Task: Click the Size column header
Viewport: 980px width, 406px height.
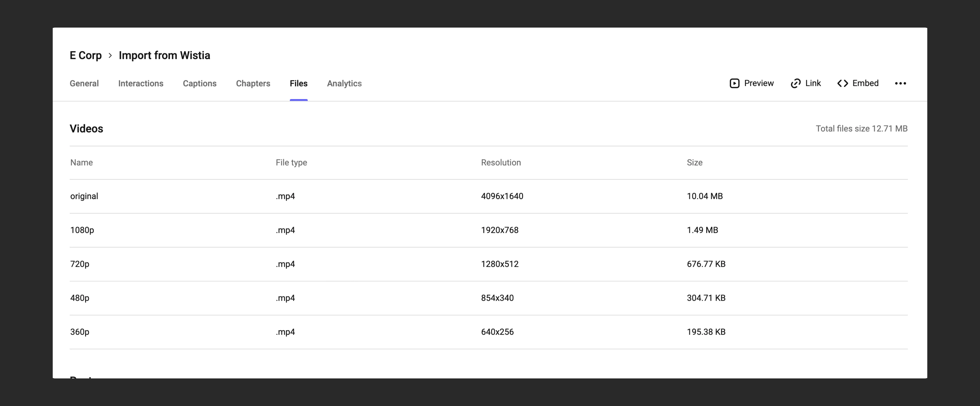Action: click(x=695, y=162)
